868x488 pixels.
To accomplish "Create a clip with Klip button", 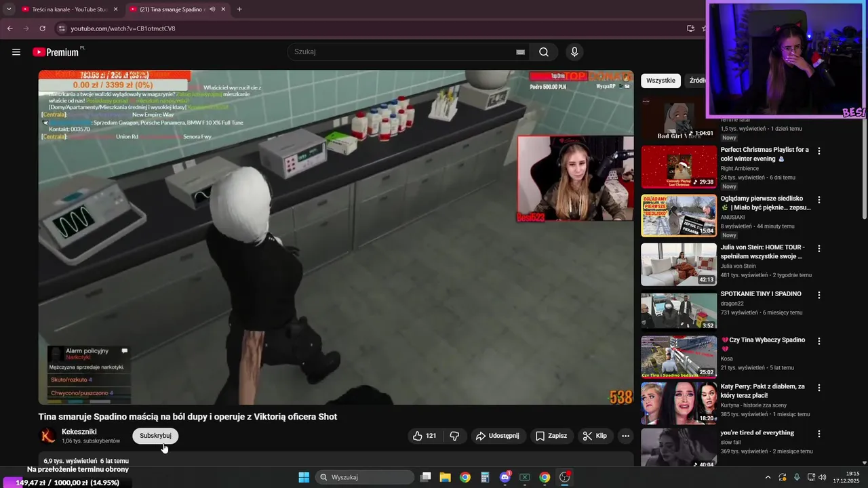I will pyautogui.click(x=595, y=436).
